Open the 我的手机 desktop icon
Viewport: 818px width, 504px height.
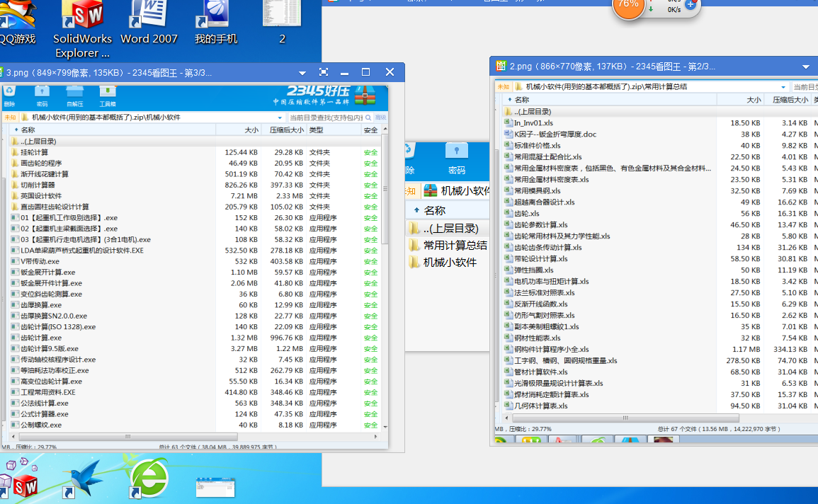215,23
